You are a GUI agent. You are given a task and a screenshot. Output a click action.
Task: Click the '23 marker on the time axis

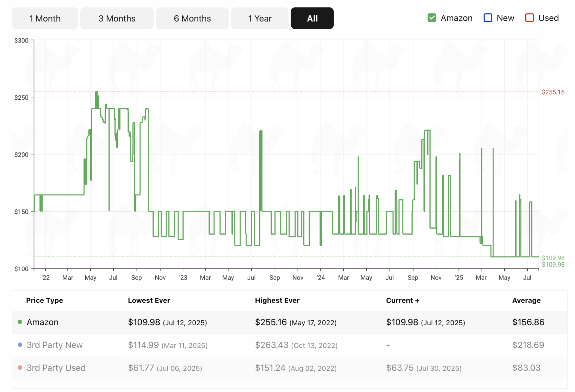click(x=183, y=278)
